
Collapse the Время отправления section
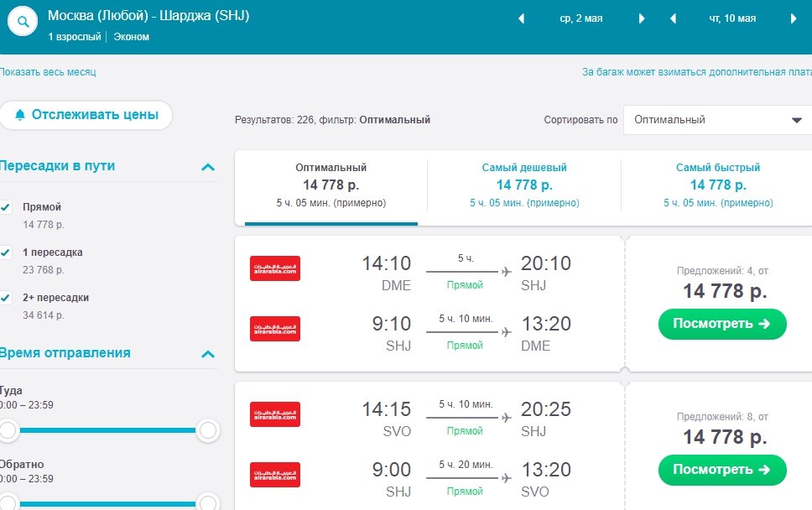click(208, 354)
